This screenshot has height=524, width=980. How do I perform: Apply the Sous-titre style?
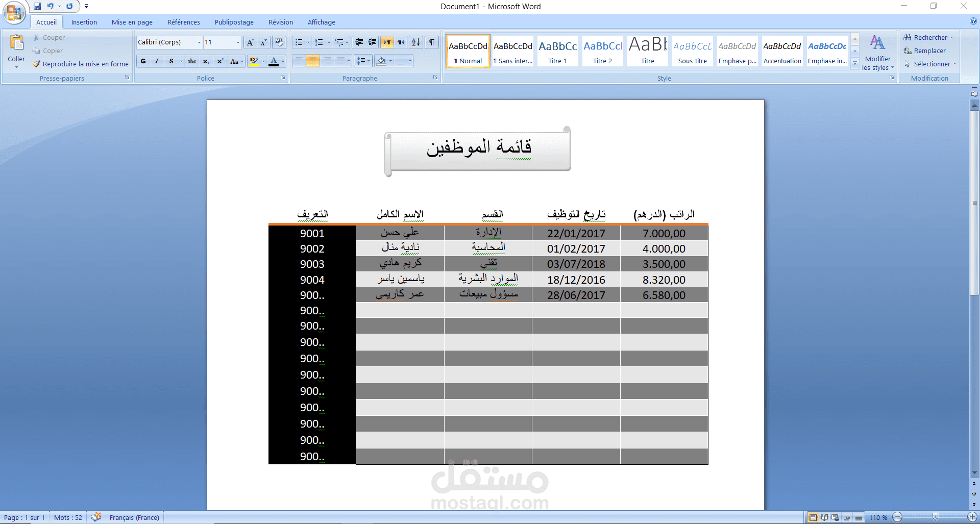coord(693,51)
